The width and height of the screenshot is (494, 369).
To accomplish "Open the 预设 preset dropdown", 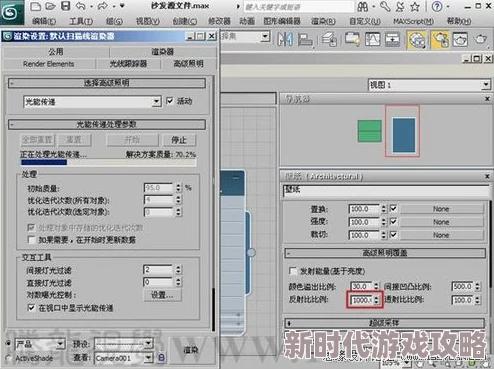I will point(124,344).
